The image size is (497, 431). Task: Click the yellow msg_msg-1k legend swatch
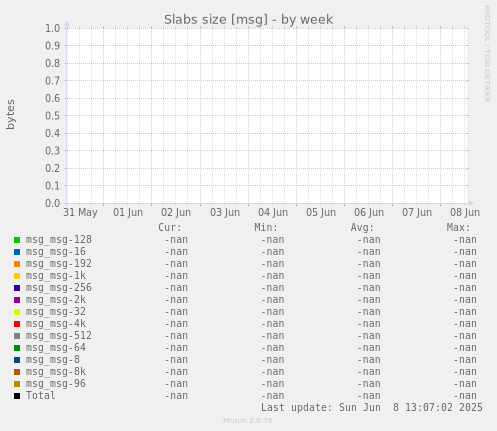[x=17, y=276]
